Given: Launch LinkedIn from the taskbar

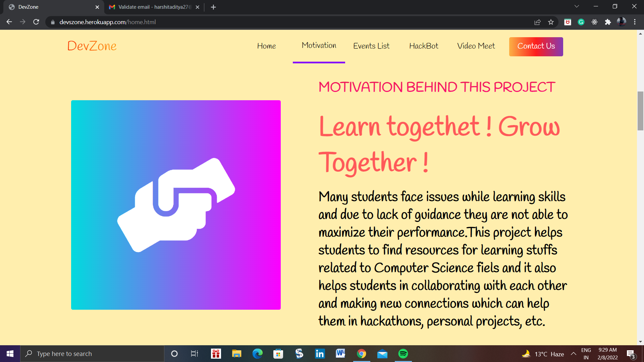Looking at the screenshot, I should pyautogui.click(x=320, y=354).
